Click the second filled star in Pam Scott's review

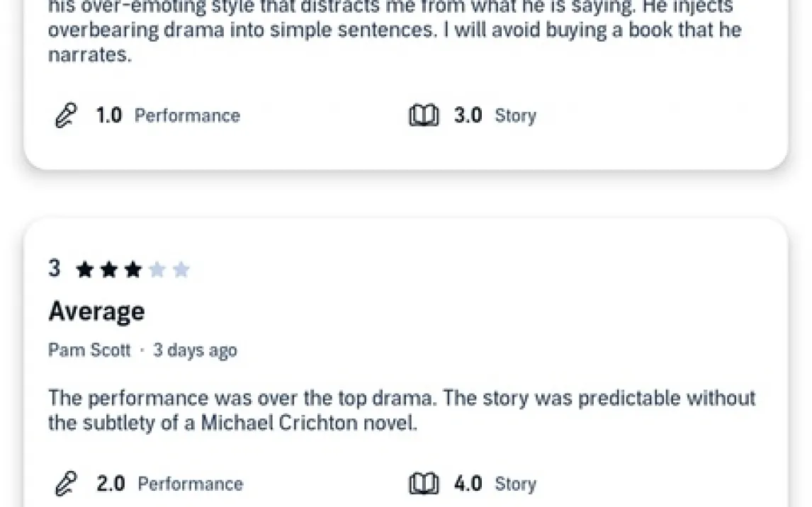[x=109, y=270]
